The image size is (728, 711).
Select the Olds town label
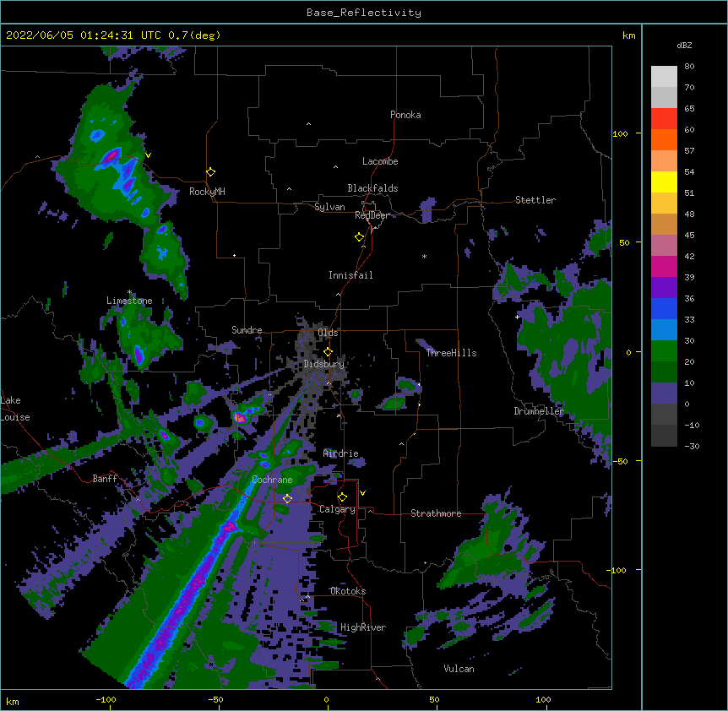[x=328, y=333]
